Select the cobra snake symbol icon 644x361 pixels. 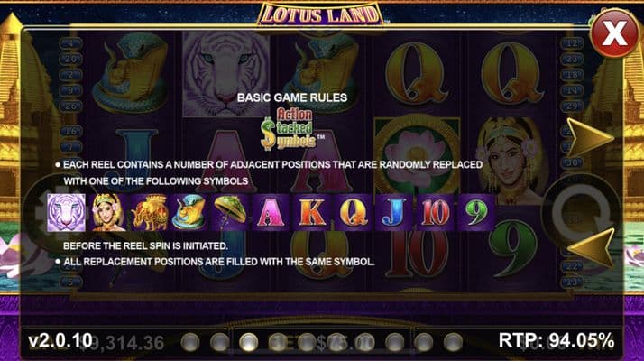(189, 213)
